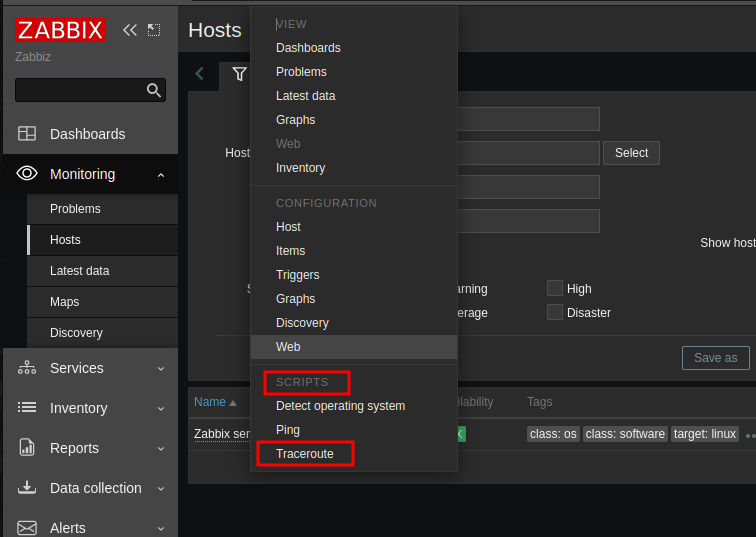This screenshot has height=537, width=756.
Task: Choose Problems in the View section
Action: pyautogui.click(x=354, y=72)
